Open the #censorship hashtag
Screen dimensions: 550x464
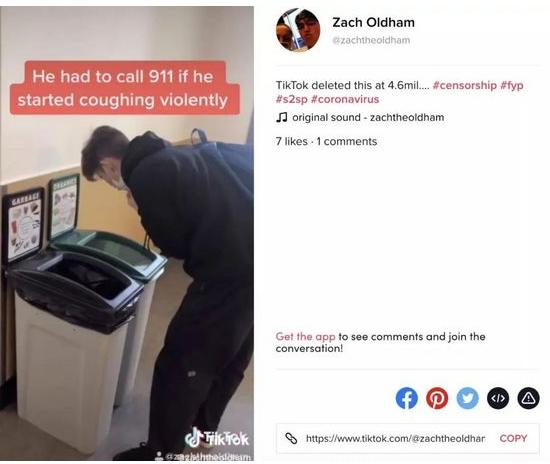coord(465,85)
